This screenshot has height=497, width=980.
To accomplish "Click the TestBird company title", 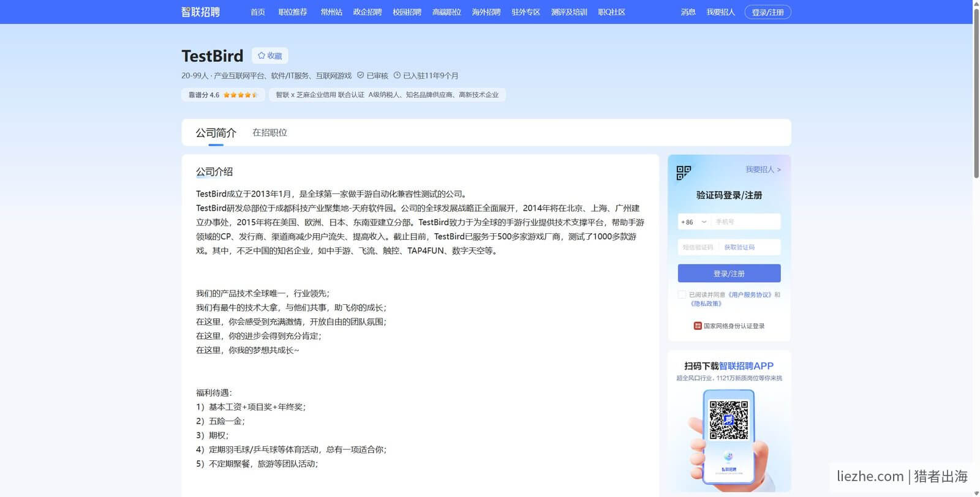I will click(x=213, y=56).
